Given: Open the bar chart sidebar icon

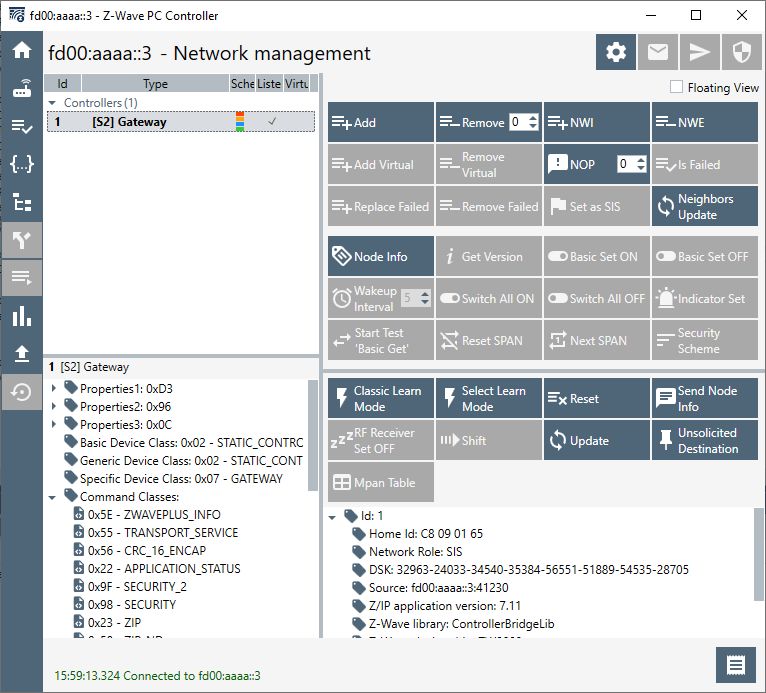Looking at the screenshot, I should pos(21,316).
